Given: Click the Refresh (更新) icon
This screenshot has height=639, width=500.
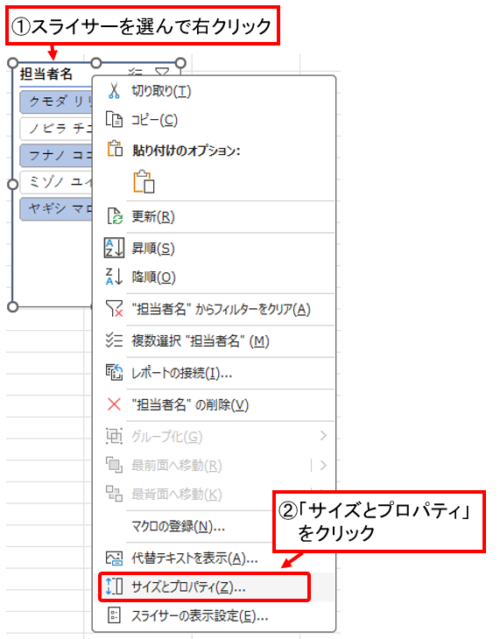Looking at the screenshot, I should coord(115,216).
